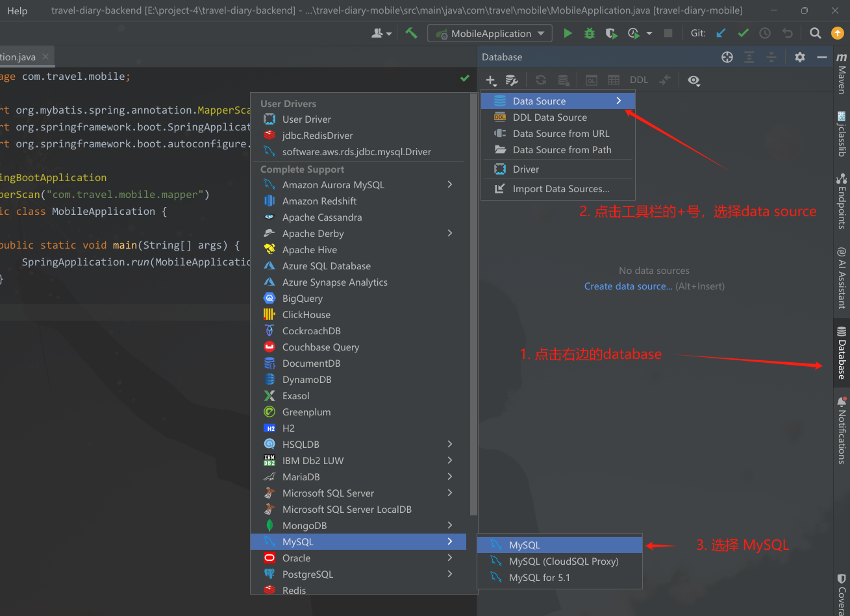
Task: Choose Import Data Sources... menu item
Action: click(558, 189)
